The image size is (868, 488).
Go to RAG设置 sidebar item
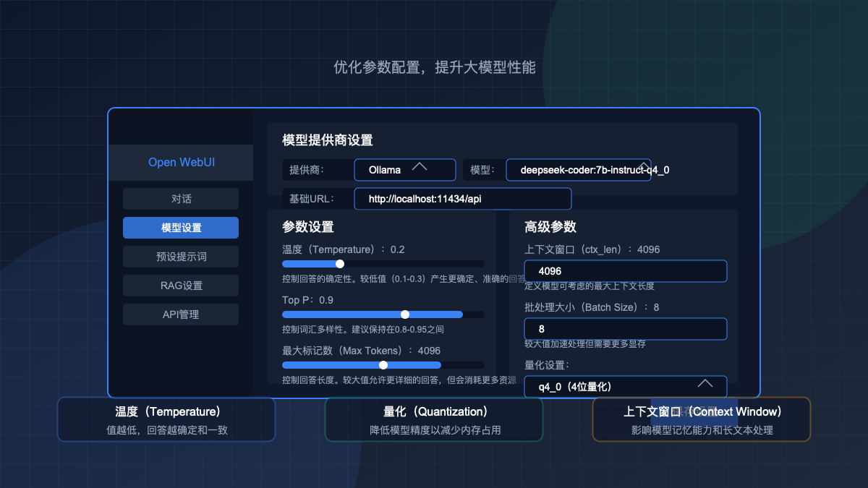(x=181, y=286)
